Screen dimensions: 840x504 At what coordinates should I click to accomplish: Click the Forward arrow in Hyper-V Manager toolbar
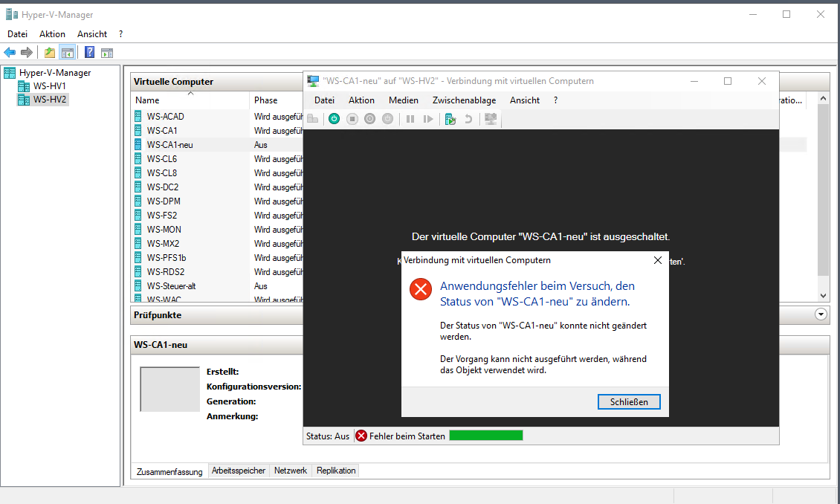click(26, 53)
